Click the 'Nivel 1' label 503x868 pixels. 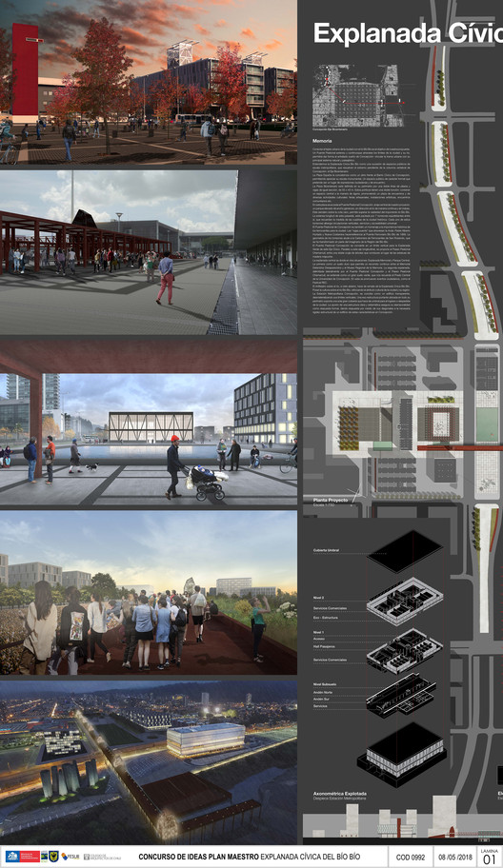pos(318,632)
